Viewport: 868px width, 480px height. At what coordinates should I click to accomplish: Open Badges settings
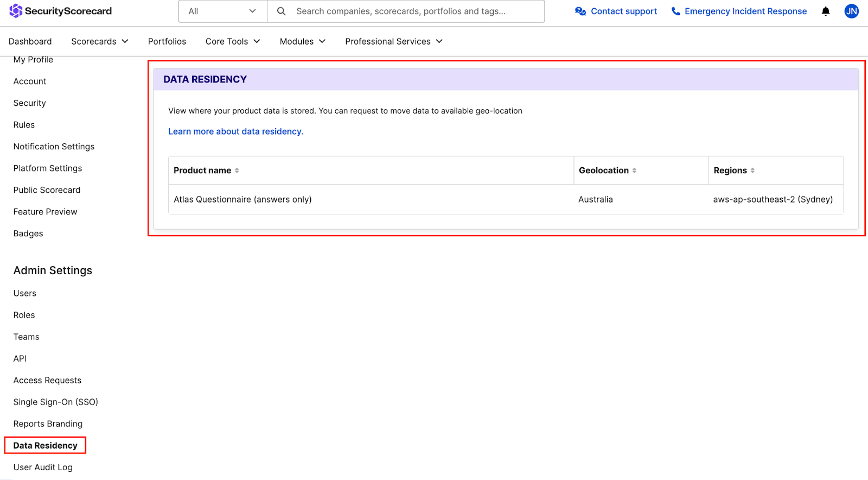coord(28,233)
